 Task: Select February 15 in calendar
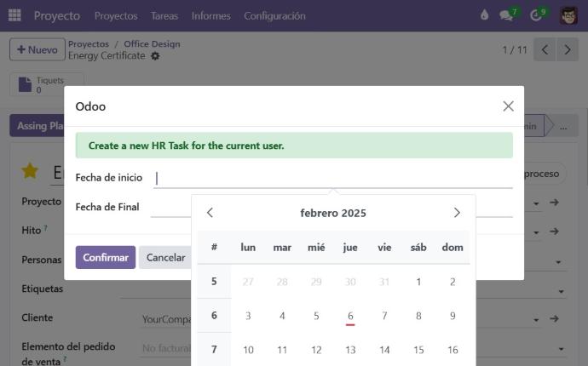(x=418, y=350)
